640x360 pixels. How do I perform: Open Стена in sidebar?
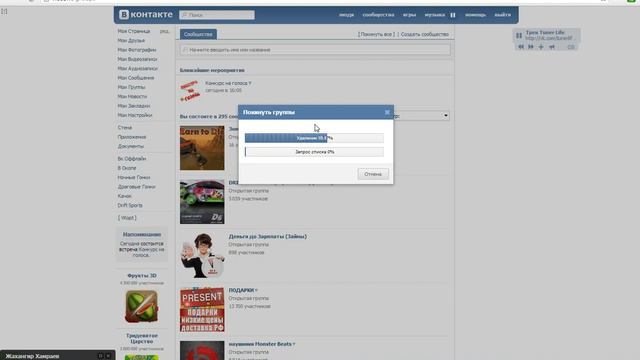125,128
